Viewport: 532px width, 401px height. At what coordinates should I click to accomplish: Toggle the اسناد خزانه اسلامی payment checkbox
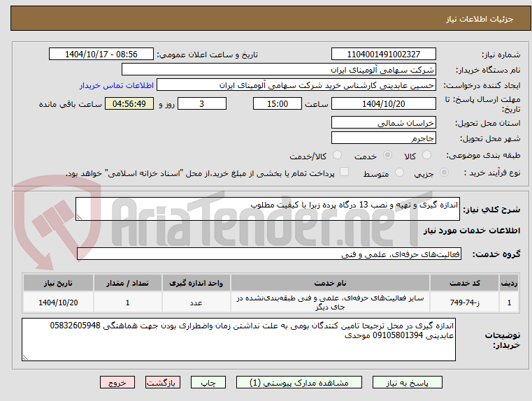point(345,172)
